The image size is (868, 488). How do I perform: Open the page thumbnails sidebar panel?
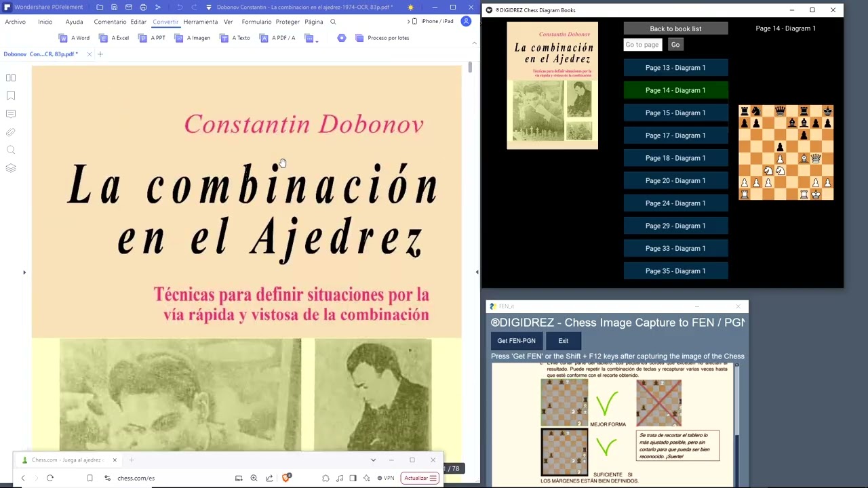11,77
